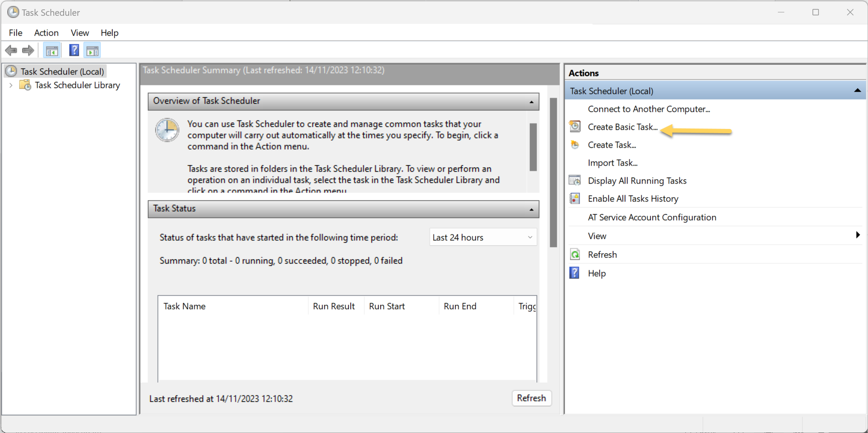Collapse the Task Status section
868x433 pixels.
tap(531, 209)
